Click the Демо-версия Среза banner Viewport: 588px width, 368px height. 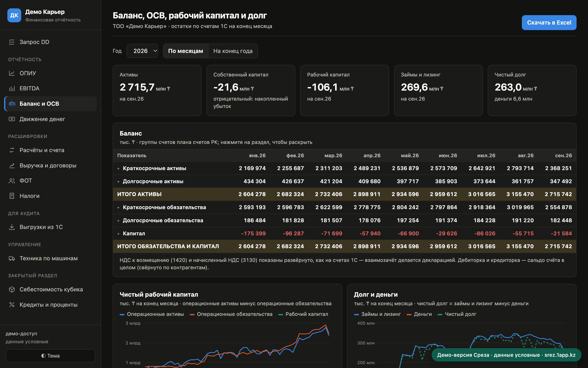(x=506, y=355)
